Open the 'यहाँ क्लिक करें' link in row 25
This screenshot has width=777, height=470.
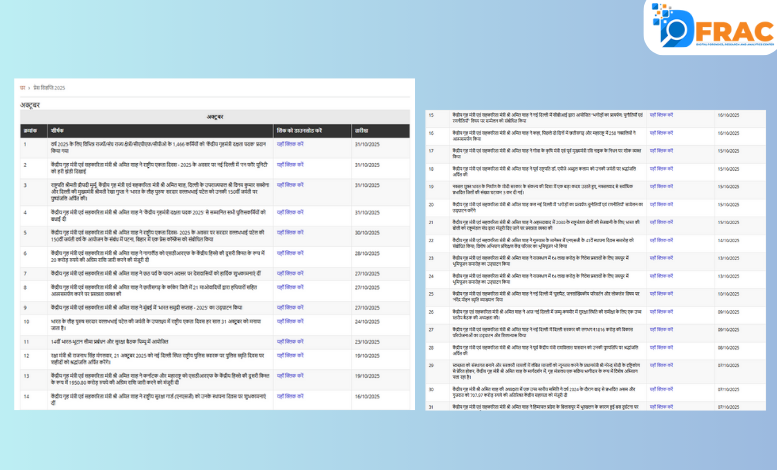(x=661, y=294)
